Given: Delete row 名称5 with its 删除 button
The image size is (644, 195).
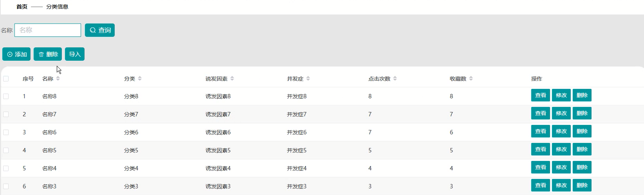Looking at the screenshot, I should pos(582,149).
